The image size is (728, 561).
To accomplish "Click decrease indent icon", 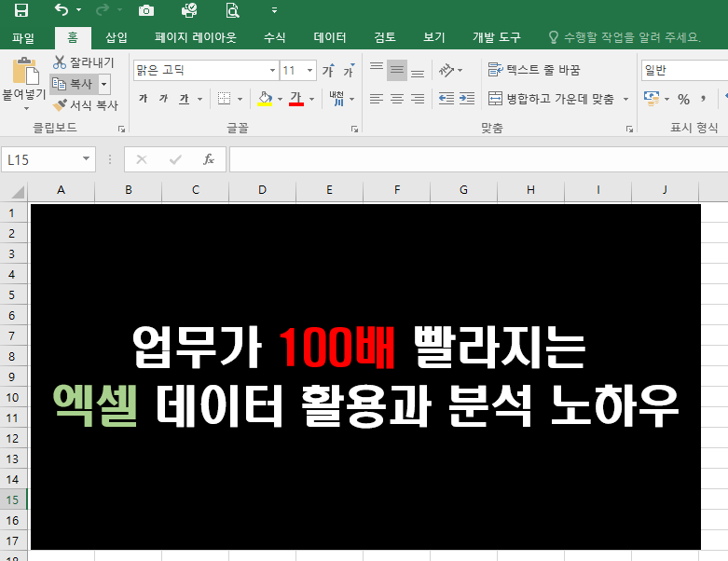I will click(x=446, y=99).
